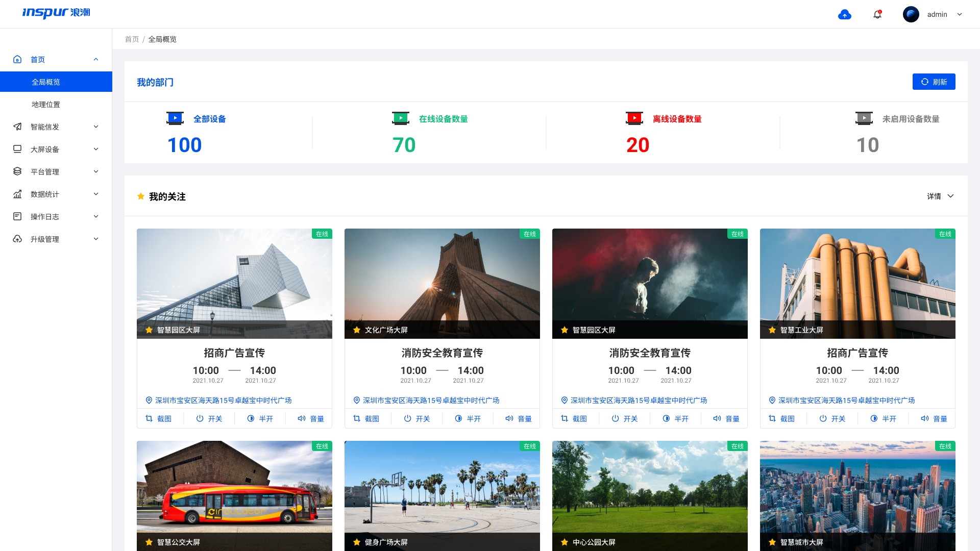Open address link on 文化广场大屏 card

click(x=426, y=400)
